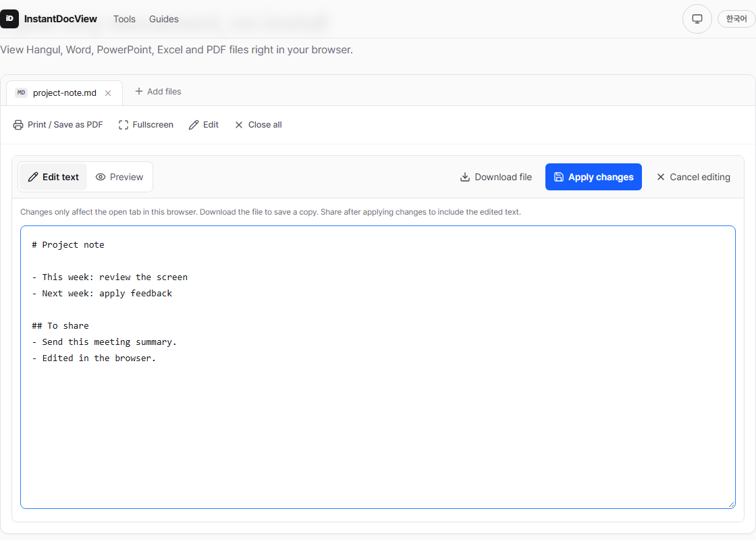The width and height of the screenshot is (756, 540).
Task: Click Download file
Action: point(495,177)
